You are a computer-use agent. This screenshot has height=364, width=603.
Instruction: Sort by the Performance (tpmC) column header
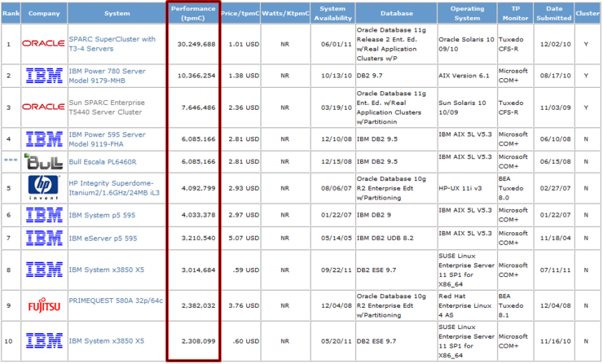(193, 13)
